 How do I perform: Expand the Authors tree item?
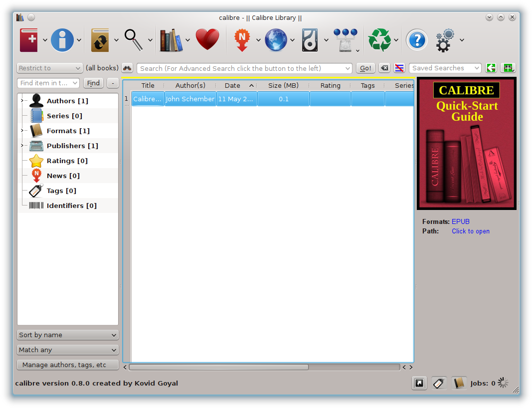tap(21, 100)
